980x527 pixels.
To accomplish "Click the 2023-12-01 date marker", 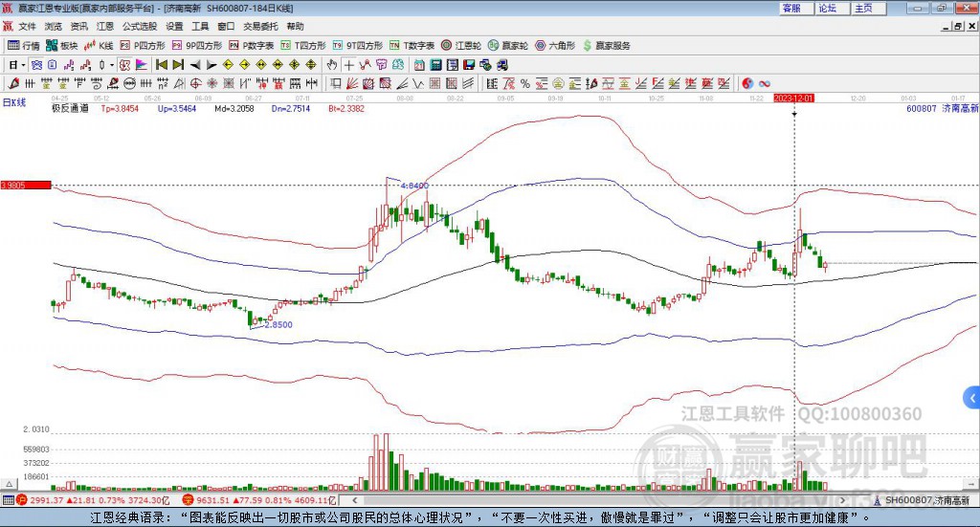I will (793, 99).
